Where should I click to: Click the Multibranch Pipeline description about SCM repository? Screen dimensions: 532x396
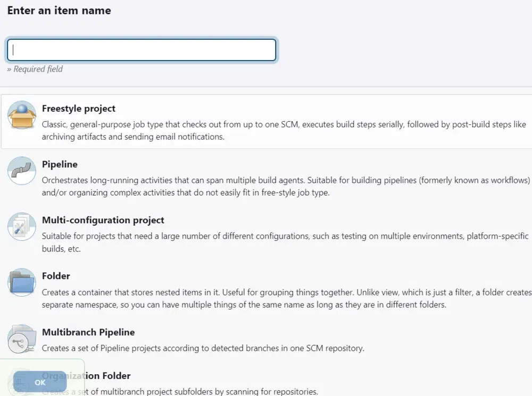[203, 348]
